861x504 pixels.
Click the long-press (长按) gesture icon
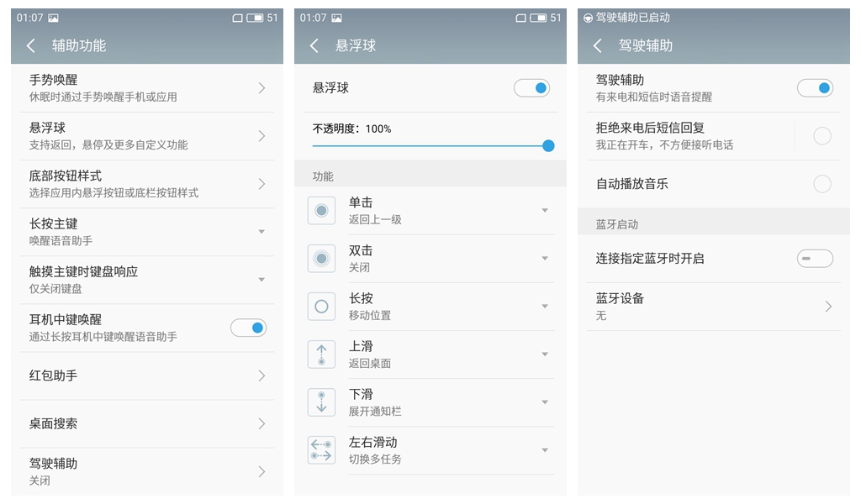click(x=320, y=306)
